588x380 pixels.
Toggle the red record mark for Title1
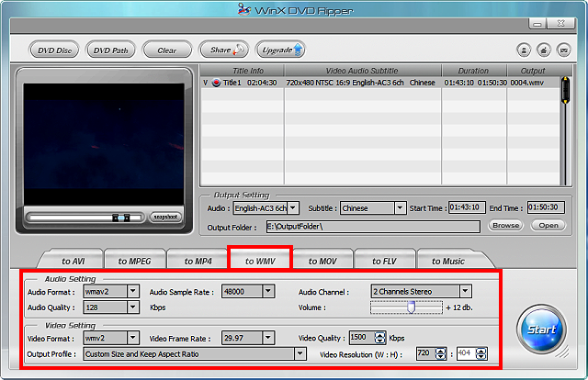pos(217,83)
